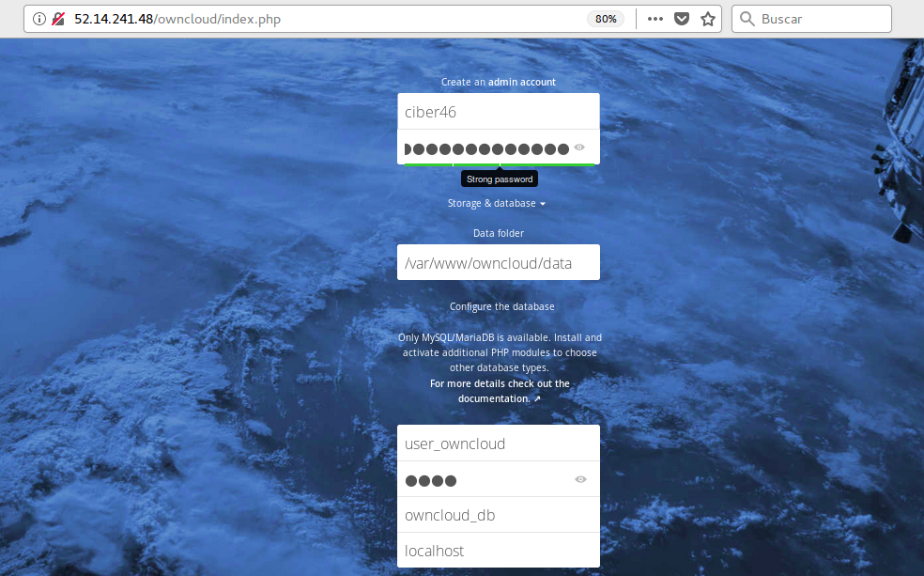
Task: Click the database name field owncloud_db
Action: pyautogui.click(x=499, y=515)
